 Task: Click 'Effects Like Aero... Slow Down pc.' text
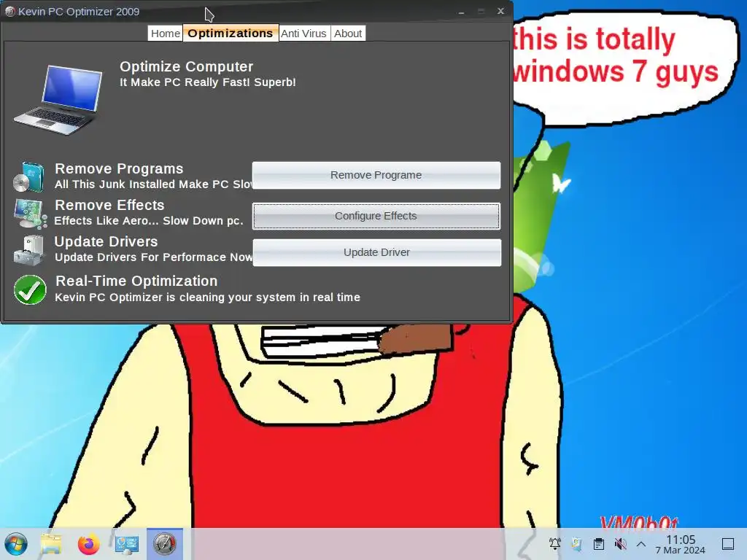[149, 221]
